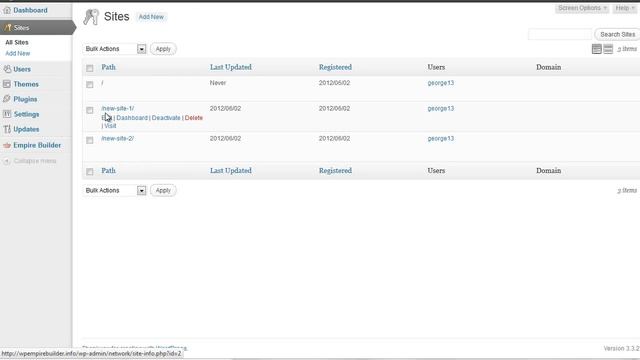Open the /new-site-1/ path link
Screen dimensions: 640x360
118,109
